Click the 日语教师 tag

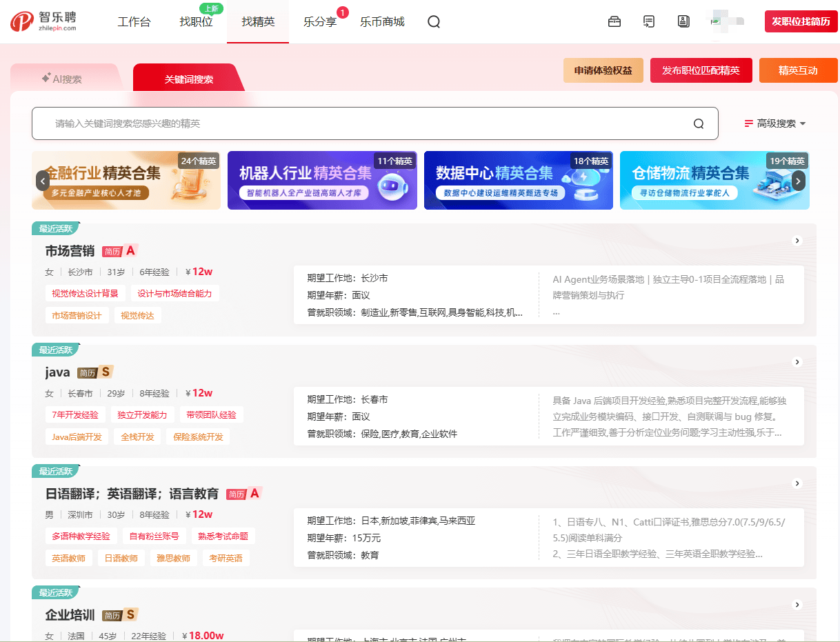coord(121,559)
